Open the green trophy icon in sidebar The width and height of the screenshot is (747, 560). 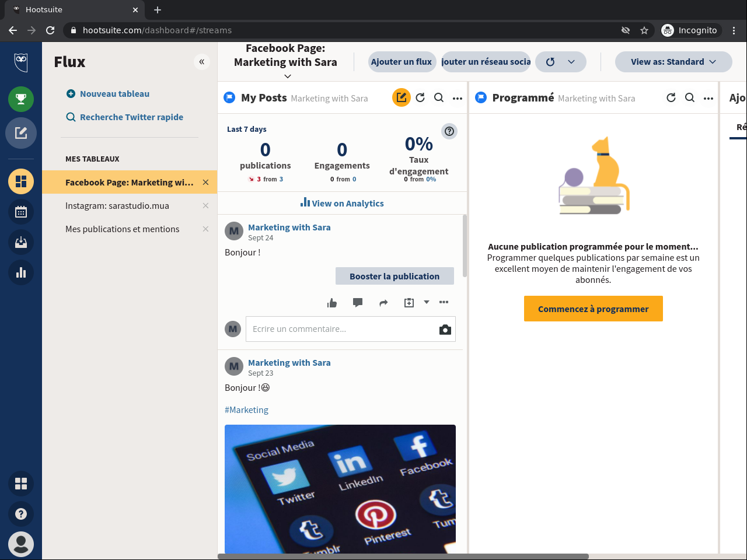click(21, 99)
